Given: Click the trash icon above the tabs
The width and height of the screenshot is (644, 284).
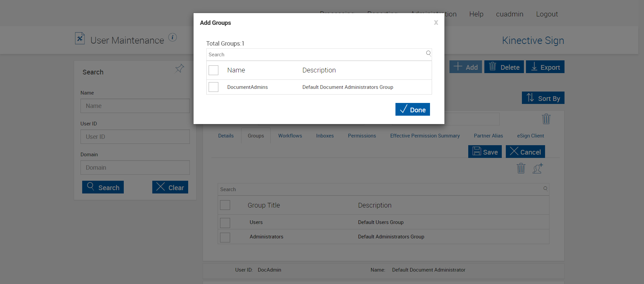Looking at the screenshot, I should tap(546, 119).
